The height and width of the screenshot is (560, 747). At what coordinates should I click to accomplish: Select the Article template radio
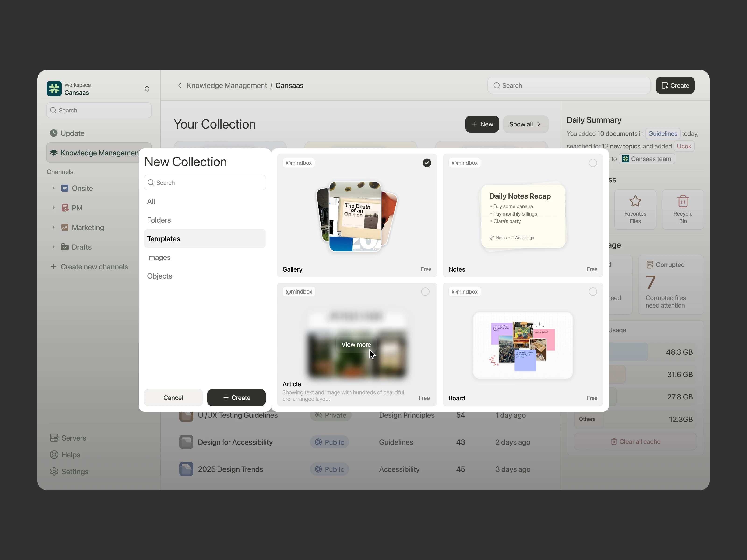[425, 292]
